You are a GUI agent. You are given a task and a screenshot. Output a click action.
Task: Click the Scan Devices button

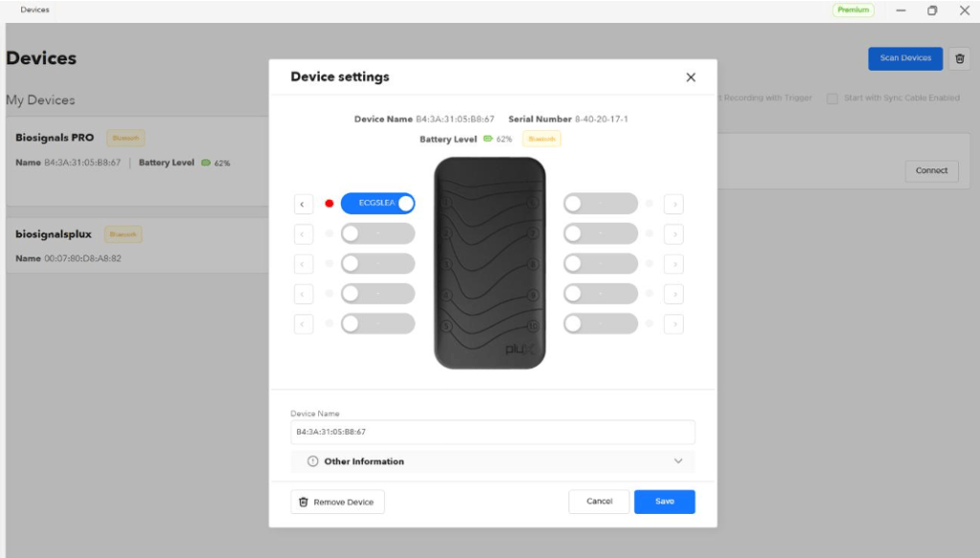coord(905,58)
